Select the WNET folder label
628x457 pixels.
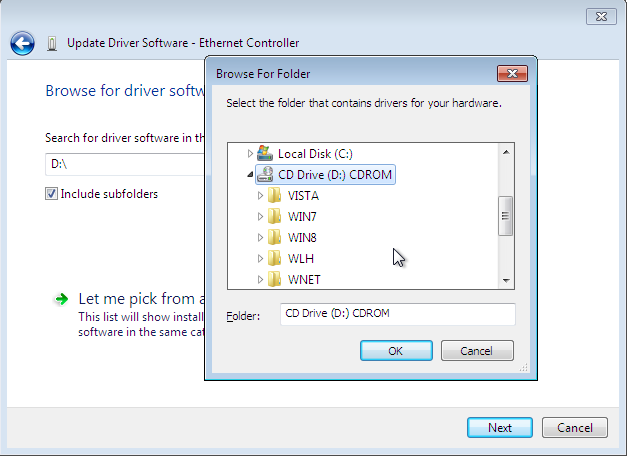click(x=304, y=279)
